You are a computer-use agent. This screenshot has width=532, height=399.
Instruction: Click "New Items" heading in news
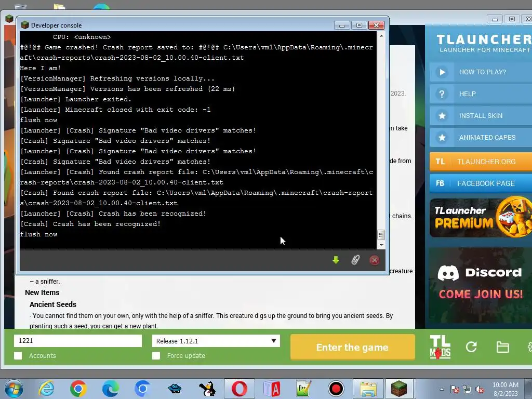coord(42,292)
